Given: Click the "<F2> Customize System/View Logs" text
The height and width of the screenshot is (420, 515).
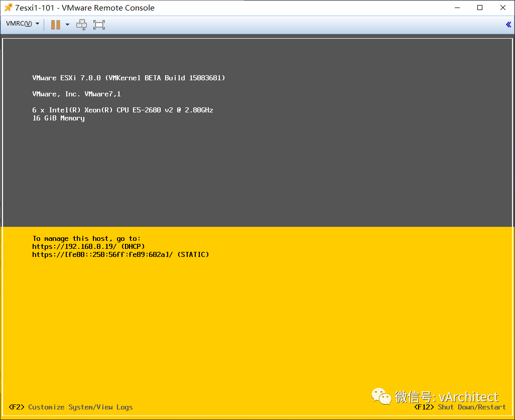Looking at the screenshot, I should pyautogui.click(x=71, y=407).
